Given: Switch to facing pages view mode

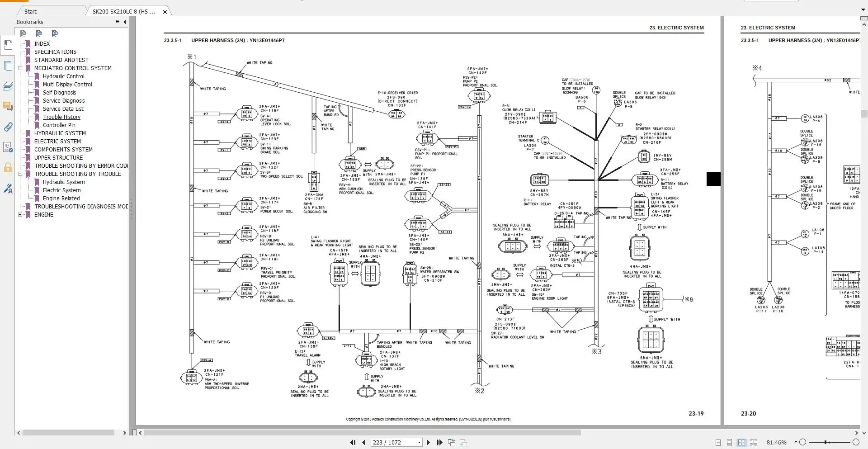Looking at the screenshot, I should click(x=742, y=442).
